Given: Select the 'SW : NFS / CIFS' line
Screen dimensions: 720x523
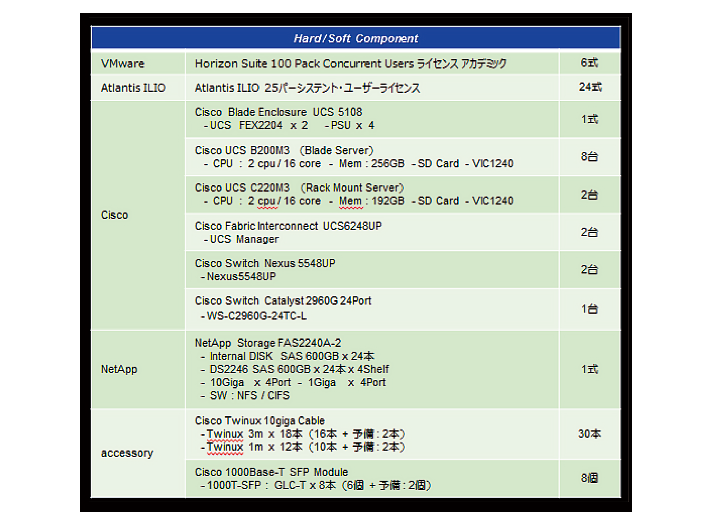Looking at the screenshot, I should (245, 395).
